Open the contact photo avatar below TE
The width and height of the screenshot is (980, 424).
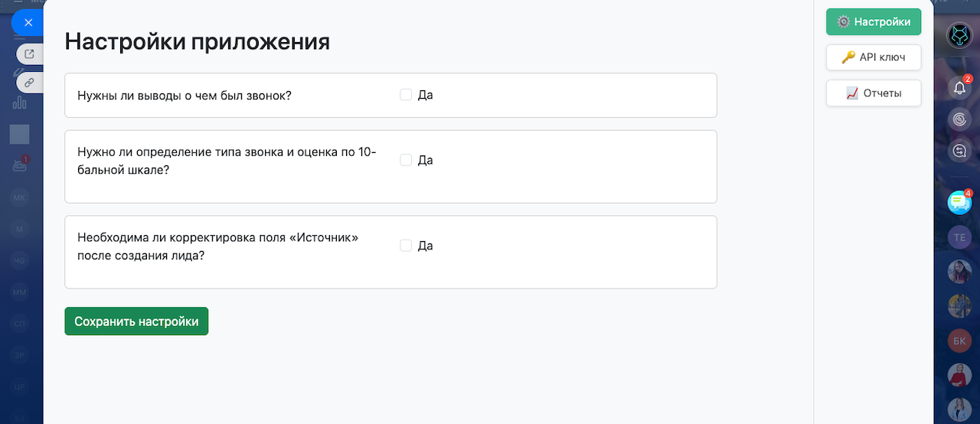coord(959,272)
